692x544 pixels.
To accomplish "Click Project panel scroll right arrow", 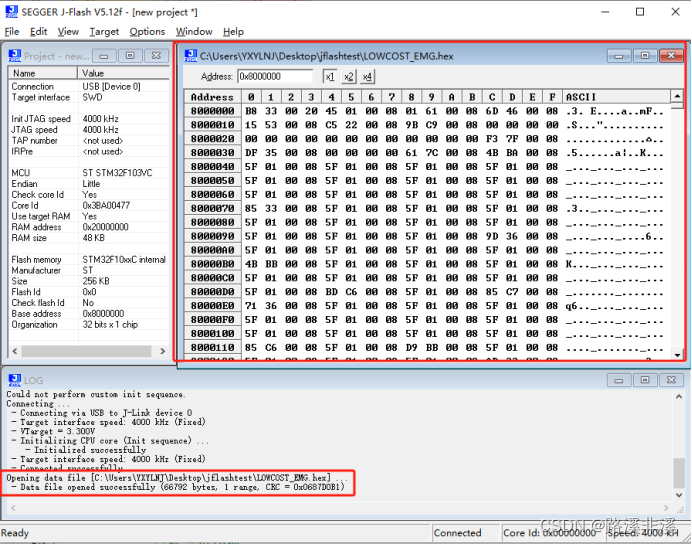I will 163,351.
